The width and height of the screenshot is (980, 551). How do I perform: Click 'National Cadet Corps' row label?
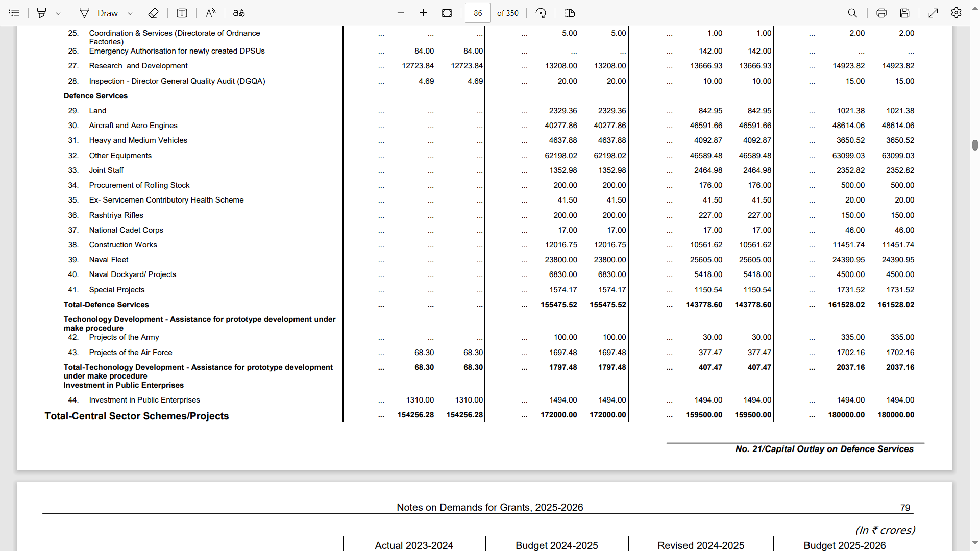[x=126, y=230]
